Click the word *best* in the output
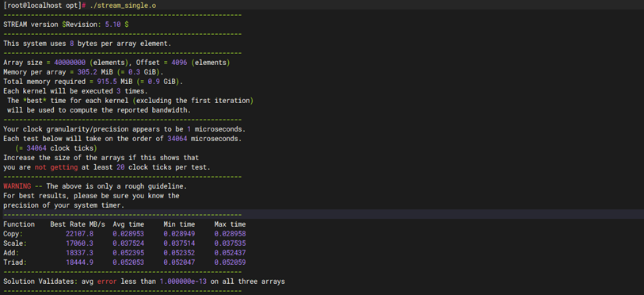644x295 pixels. click(x=35, y=101)
